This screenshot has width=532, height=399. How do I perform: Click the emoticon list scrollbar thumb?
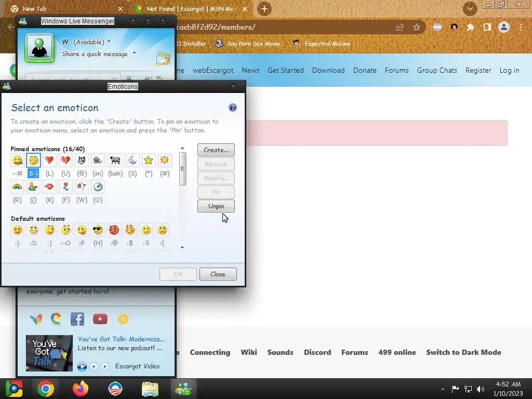click(182, 169)
